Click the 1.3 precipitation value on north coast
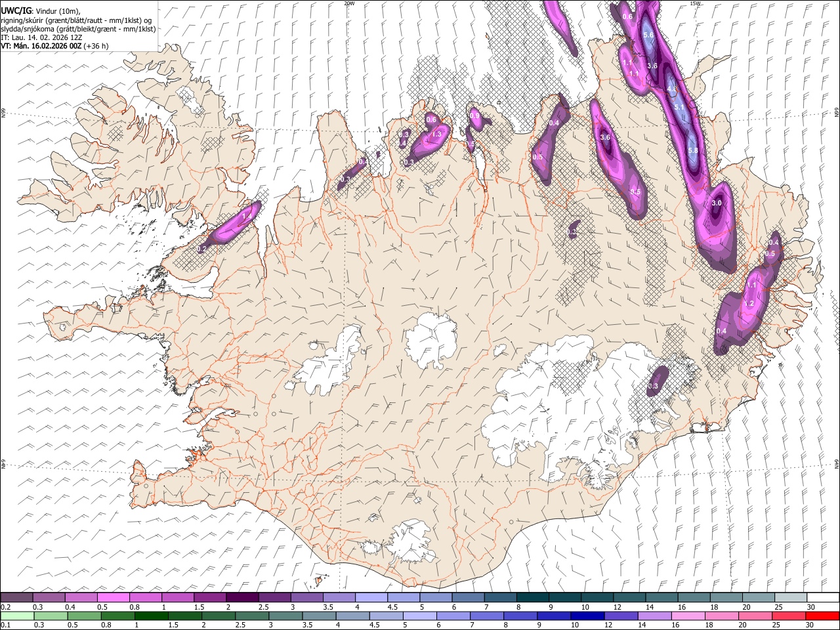 pos(436,134)
